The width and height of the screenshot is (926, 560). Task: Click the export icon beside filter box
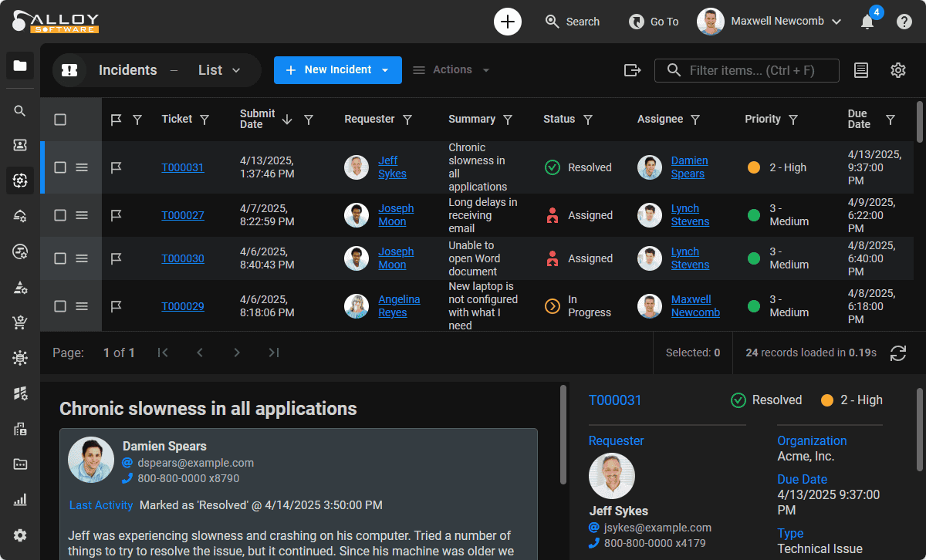click(x=632, y=70)
